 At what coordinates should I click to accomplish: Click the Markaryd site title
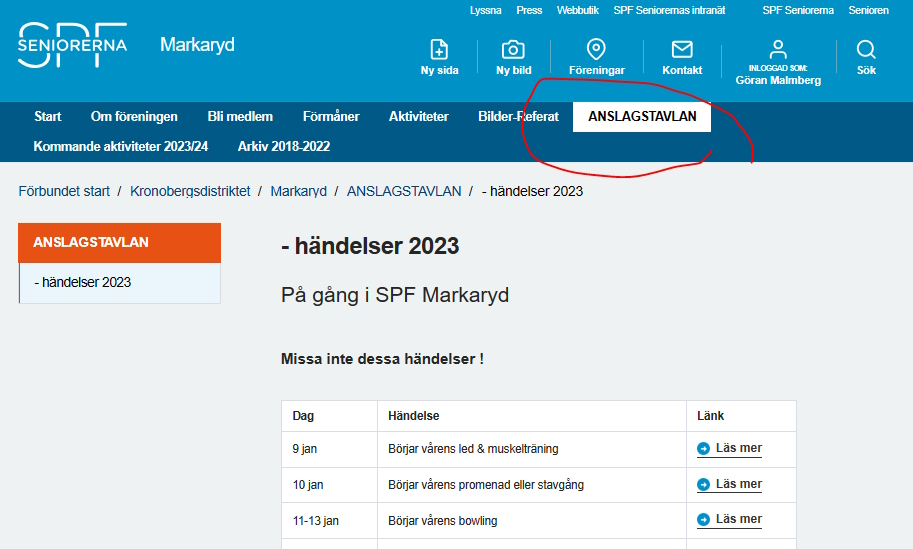tap(197, 45)
